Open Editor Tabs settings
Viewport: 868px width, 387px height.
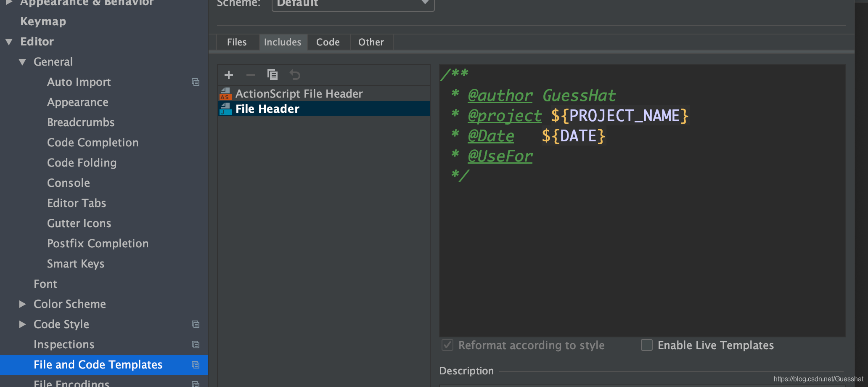point(77,203)
